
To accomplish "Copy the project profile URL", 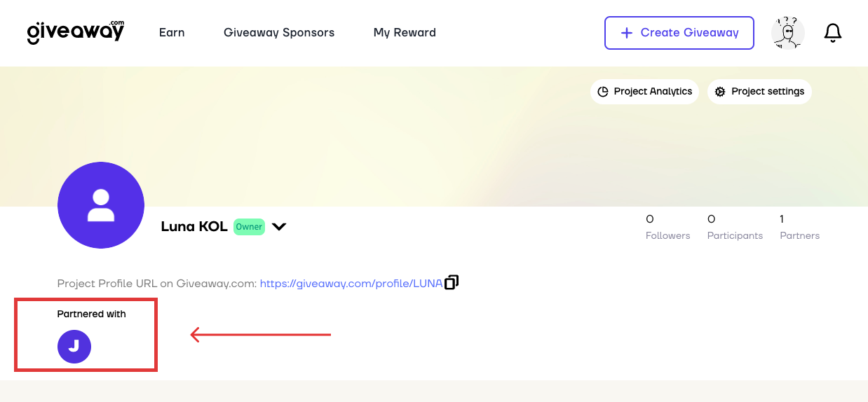I will pyautogui.click(x=452, y=282).
